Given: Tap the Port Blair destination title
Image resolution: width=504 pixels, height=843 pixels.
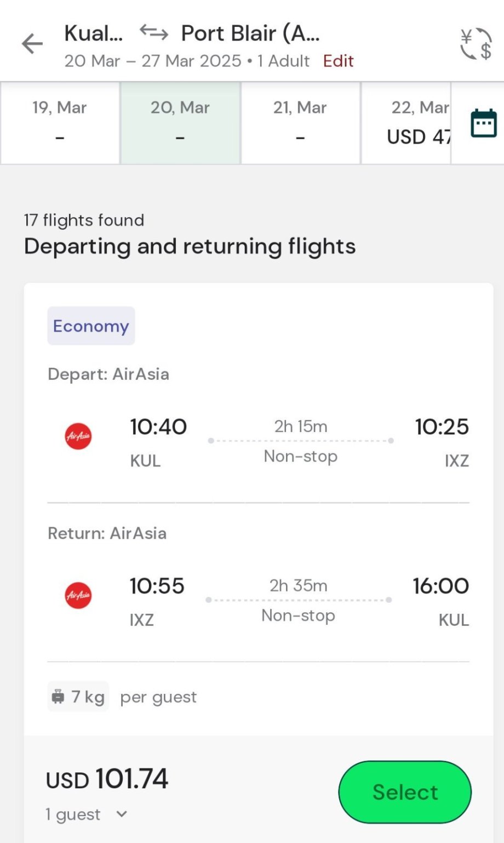Looking at the screenshot, I should (x=250, y=33).
